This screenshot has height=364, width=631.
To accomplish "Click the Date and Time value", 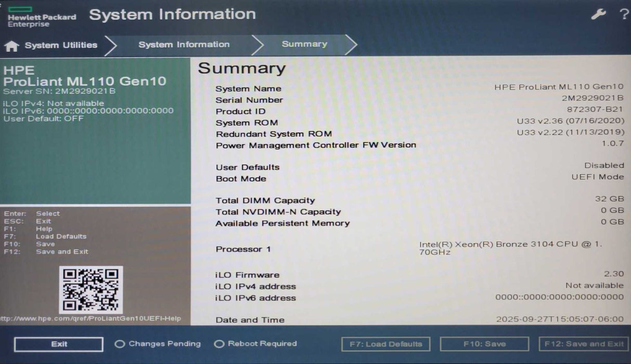I will [x=560, y=319].
